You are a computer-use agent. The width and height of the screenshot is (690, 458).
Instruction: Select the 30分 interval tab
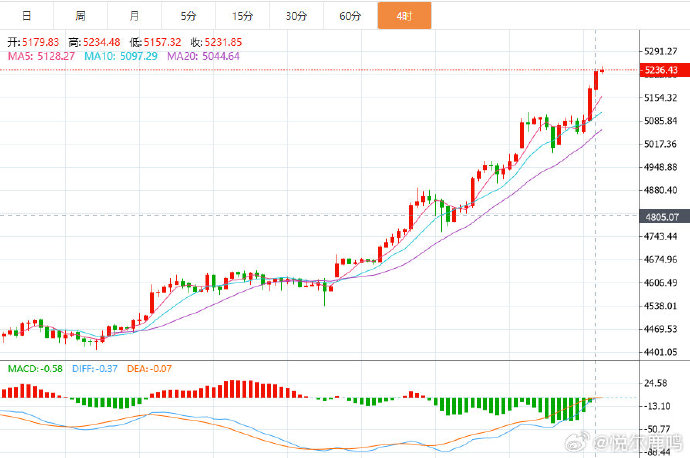[x=296, y=16]
